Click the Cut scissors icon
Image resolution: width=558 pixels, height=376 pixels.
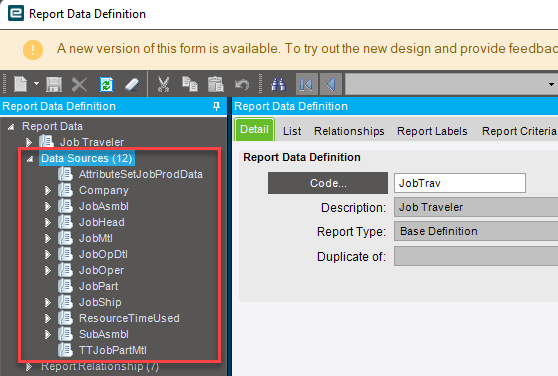tap(163, 85)
